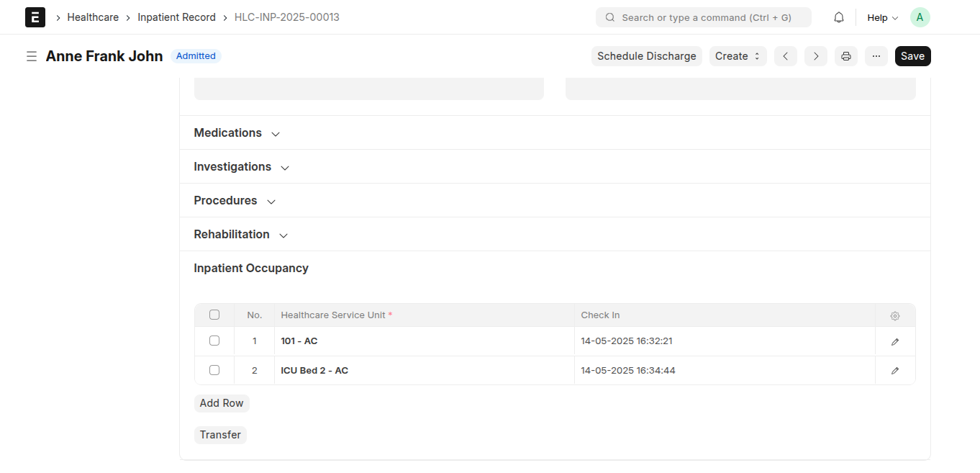Screen dimensions: 980x473
Task: Edit the ICU Bed 2 row pencil
Action: 895,371
